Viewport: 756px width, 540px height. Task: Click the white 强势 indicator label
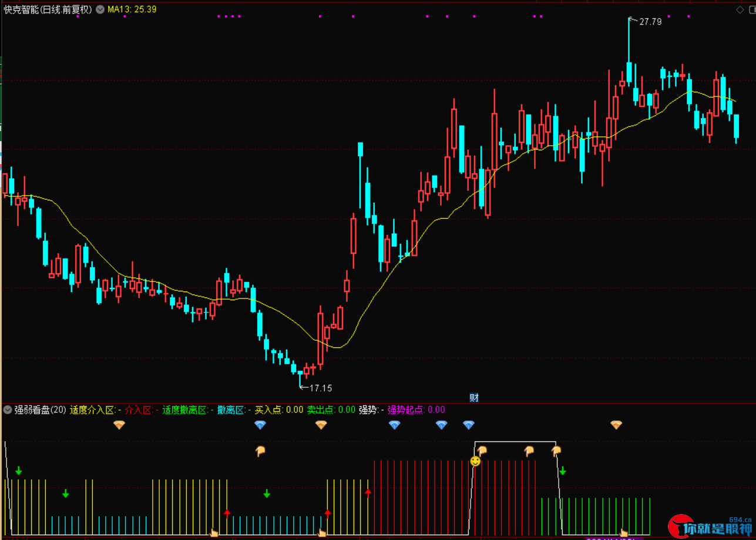(371, 410)
